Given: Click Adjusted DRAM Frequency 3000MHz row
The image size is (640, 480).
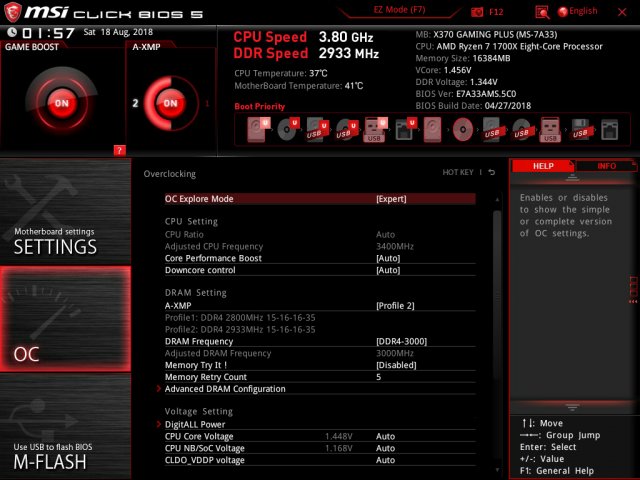Looking at the screenshot, I should pos(320,353).
